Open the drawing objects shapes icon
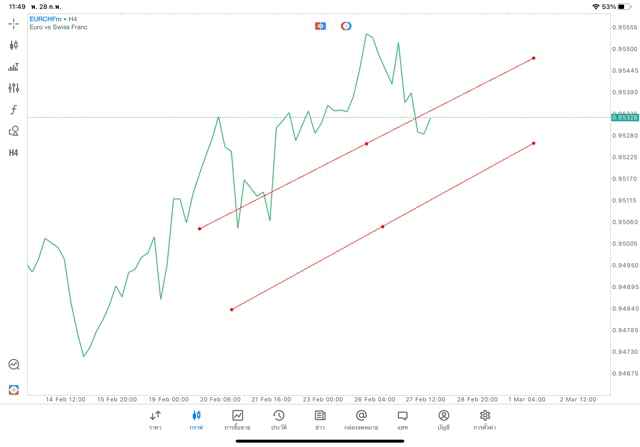Viewport: 640px width, 447px height. [13, 130]
